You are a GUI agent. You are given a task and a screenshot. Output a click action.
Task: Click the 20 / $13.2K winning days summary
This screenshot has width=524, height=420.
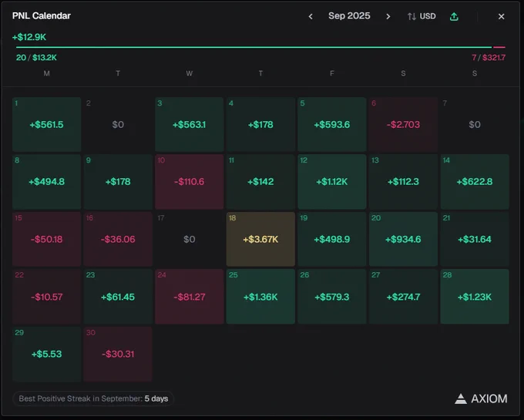[36, 58]
